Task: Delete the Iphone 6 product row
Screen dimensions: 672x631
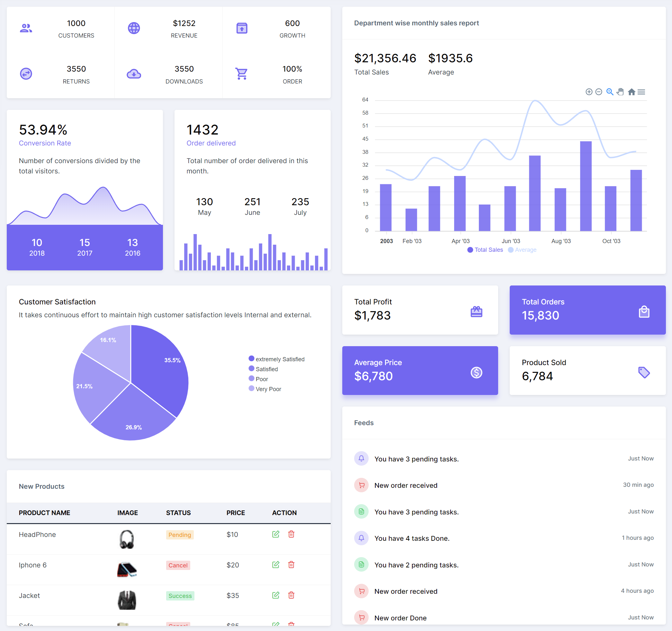Action: point(291,565)
